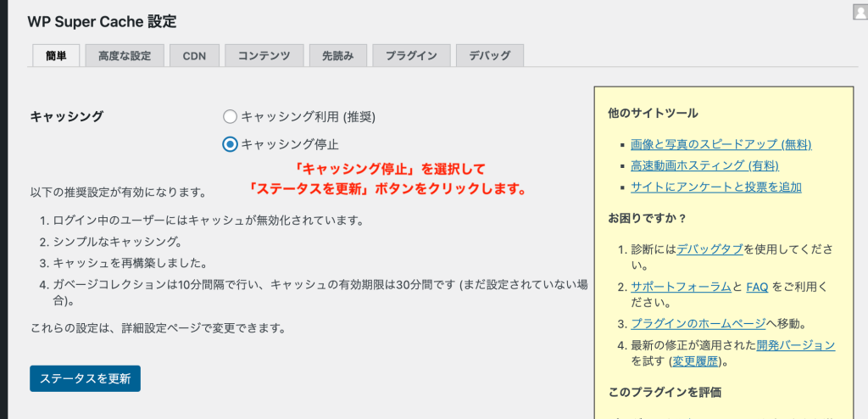Click the このプラグインを評価 heading

click(665, 393)
